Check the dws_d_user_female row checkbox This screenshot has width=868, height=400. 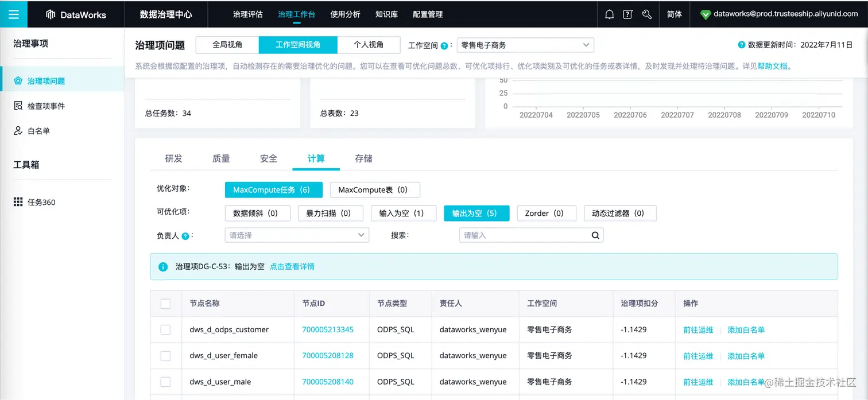pos(165,356)
